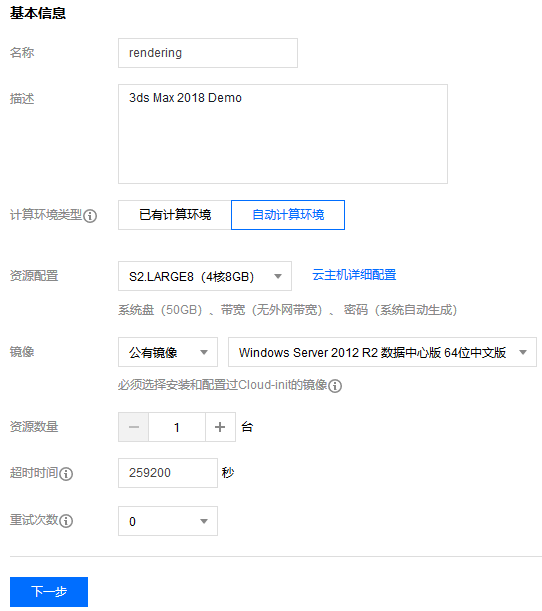542x611 pixels.
Task: Click the arrow of Windows Server image dropdown
Action: click(x=523, y=353)
